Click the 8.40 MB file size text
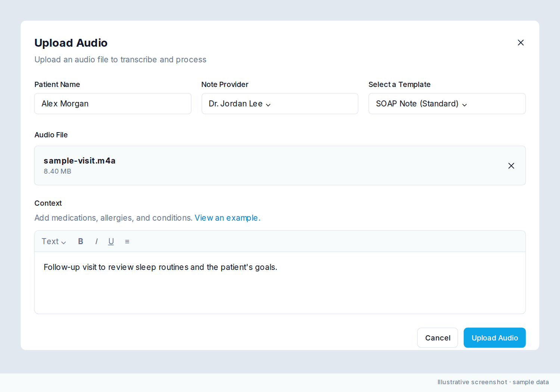This screenshot has width=560, height=392. pyautogui.click(x=57, y=171)
